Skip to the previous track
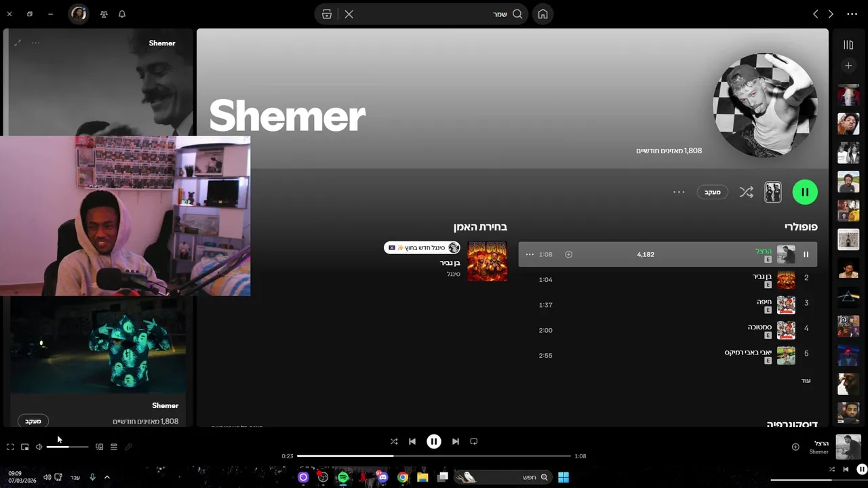The width and height of the screenshot is (868, 488). [412, 441]
